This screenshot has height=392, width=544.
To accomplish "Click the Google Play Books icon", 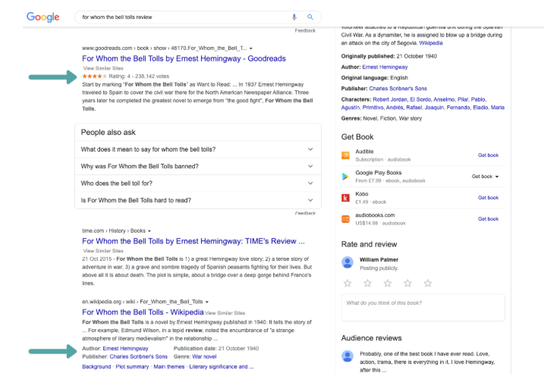I will [x=345, y=177].
